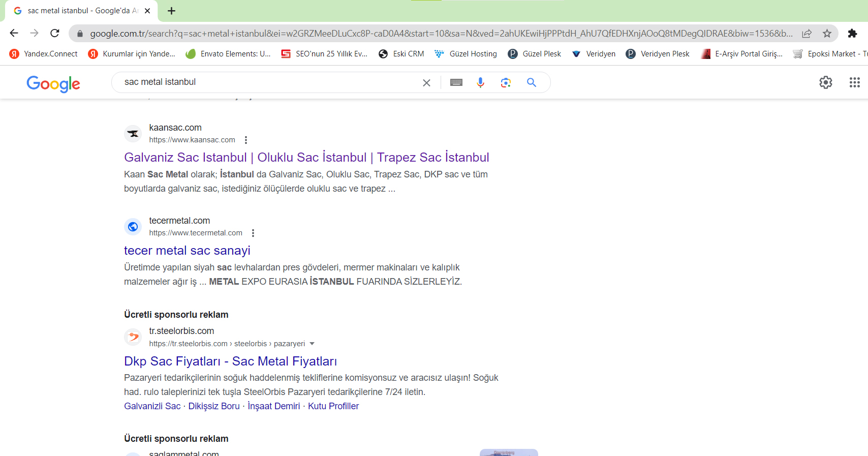The width and height of the screenshot is (868, 456).
Task: Open the Veridyen bookmark
Action: (594, 54)
